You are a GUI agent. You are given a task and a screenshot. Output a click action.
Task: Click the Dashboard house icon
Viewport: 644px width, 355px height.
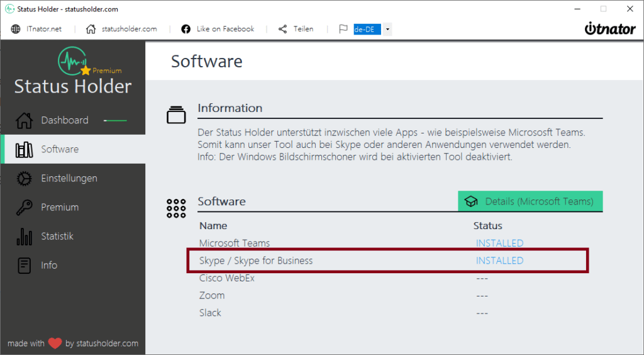24,120
